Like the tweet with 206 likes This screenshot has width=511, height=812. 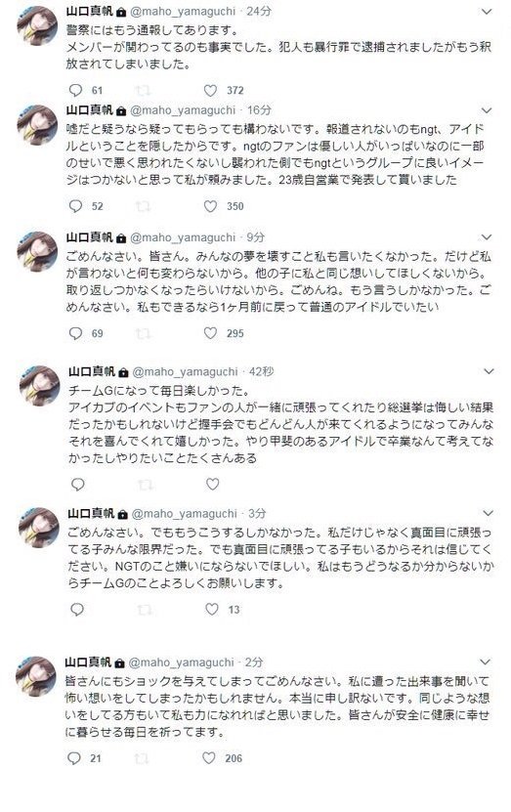tap(209, 758)
